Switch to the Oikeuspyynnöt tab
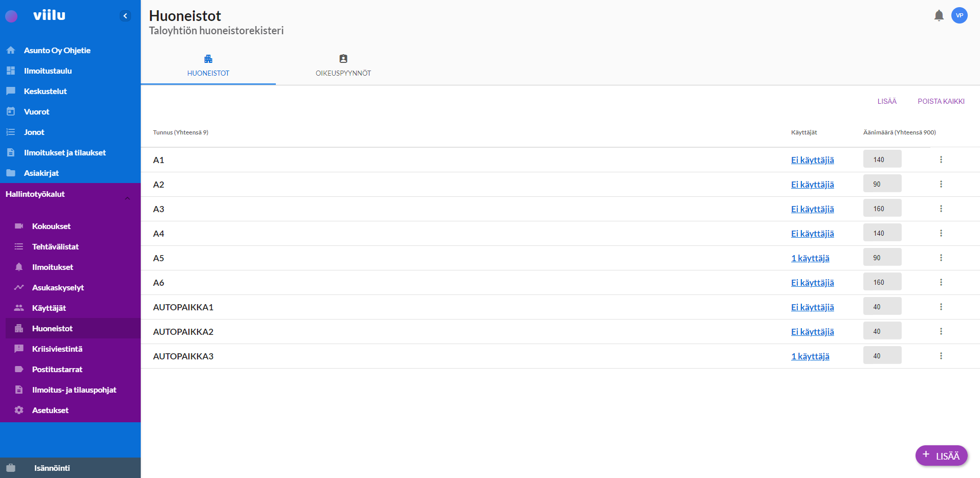The image size is (980, 478). click(x=343, y=66)
